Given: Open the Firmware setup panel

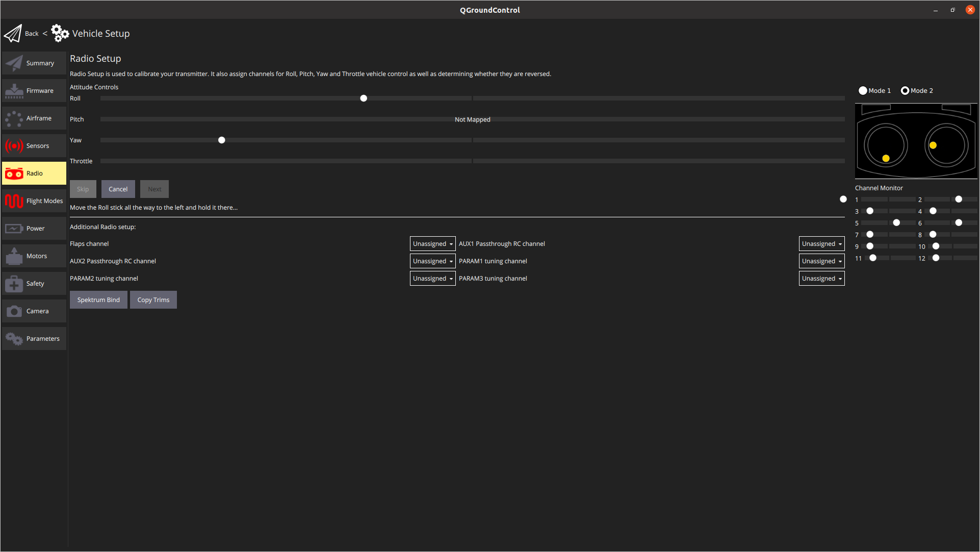Looking at the screenshot, I should 34,90.
